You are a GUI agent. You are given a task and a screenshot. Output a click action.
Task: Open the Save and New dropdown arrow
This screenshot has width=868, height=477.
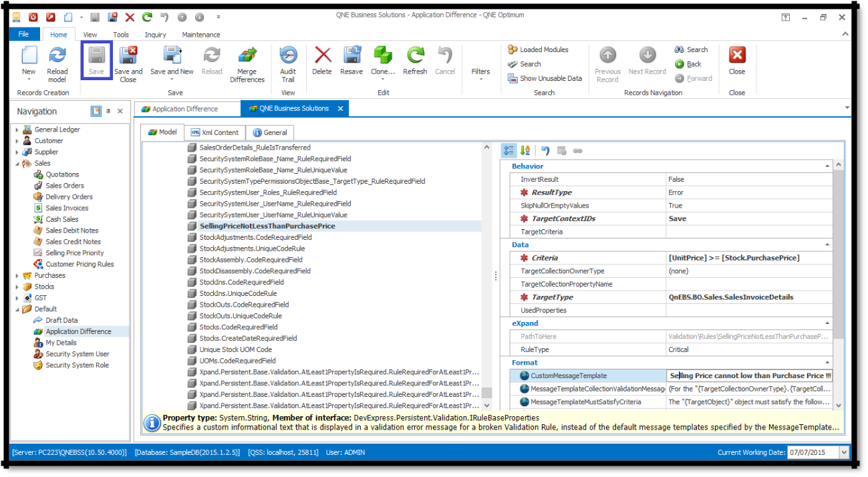point(172,80)
